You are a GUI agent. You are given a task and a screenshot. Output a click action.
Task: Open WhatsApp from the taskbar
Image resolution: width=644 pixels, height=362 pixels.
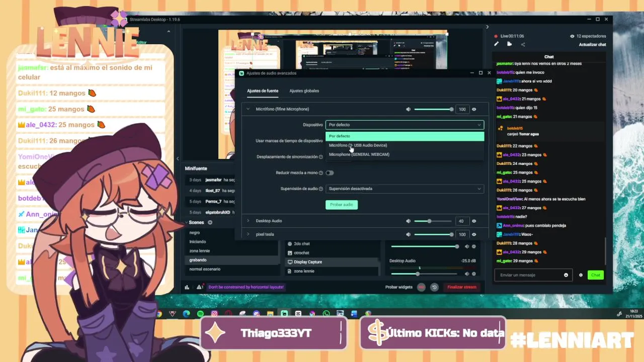pos(327,314)
